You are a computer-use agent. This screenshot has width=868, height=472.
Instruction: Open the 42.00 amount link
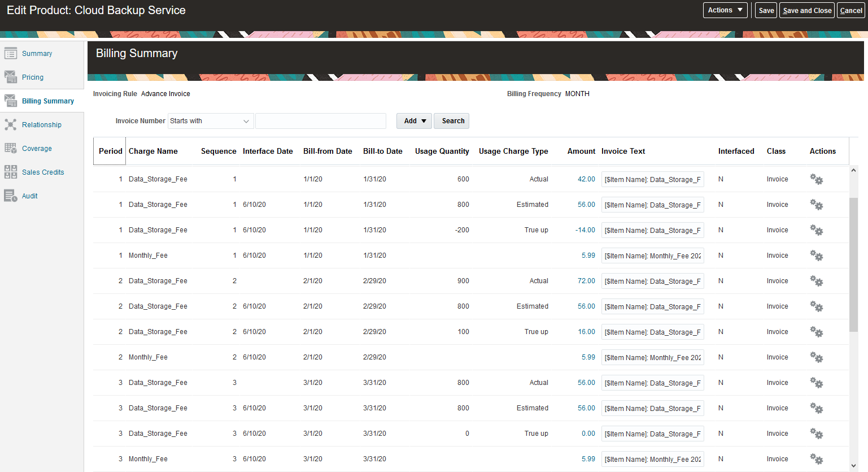[586, 179]
